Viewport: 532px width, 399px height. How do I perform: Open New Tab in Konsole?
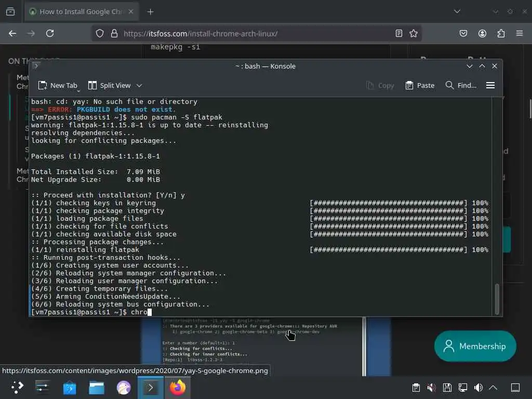(58, 86)
